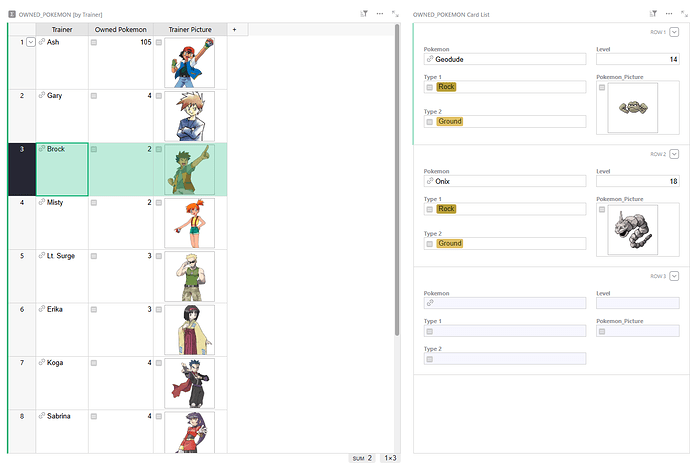Click the formula icon in Gary's Owned Pokemon cell

click(x=94, y=96)
